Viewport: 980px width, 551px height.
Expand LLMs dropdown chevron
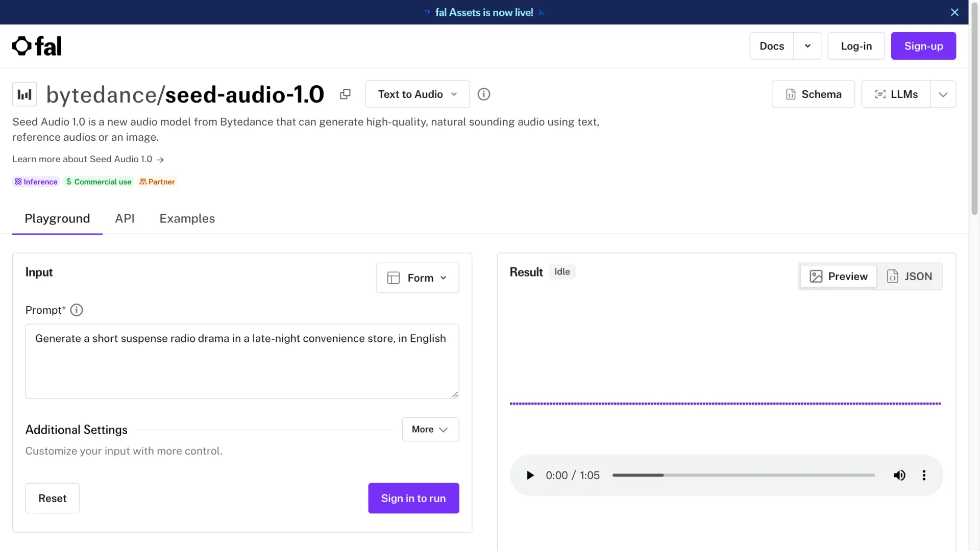[x=943, y=94]
